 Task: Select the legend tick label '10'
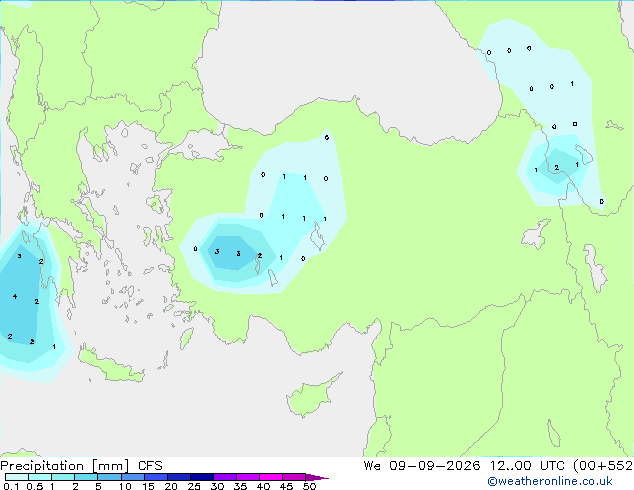[x=125, y=486]
